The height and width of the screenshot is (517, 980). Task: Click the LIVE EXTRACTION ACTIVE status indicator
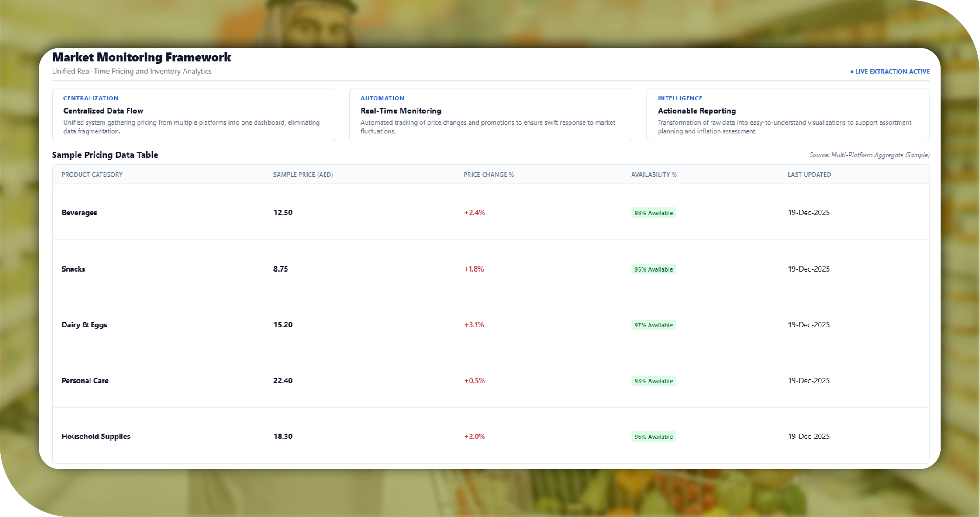pyautogui.click(x=891, y=72)
